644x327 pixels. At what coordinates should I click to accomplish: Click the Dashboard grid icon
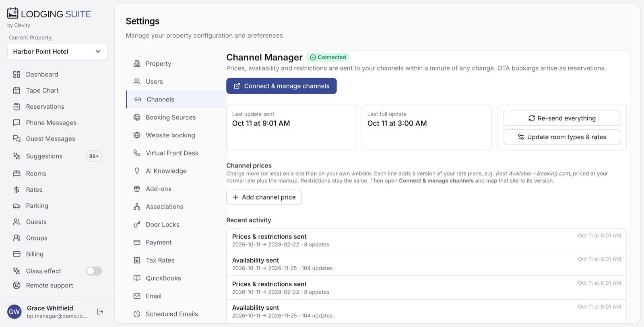(17, 75)
